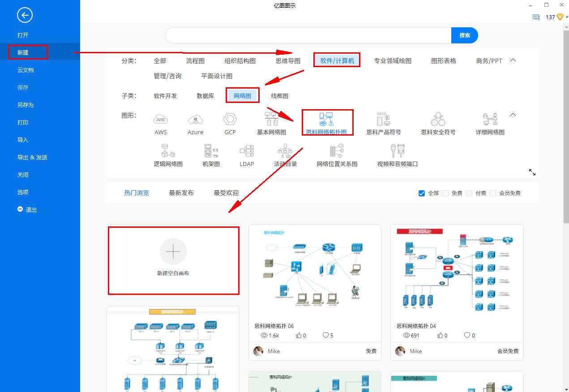The height and width of the screenshot is (392, 569).
Task: Choose the LDAP diagram icon
Action: 247,151
